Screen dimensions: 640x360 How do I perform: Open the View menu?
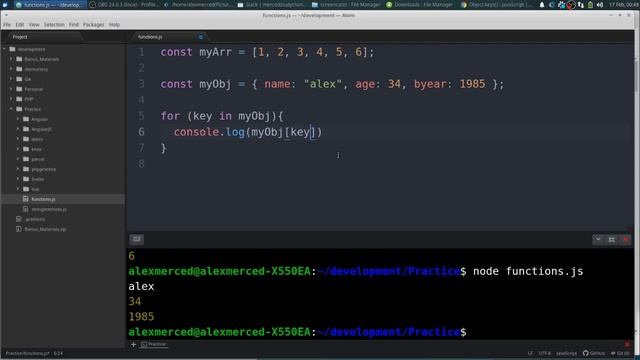[34, 24]
